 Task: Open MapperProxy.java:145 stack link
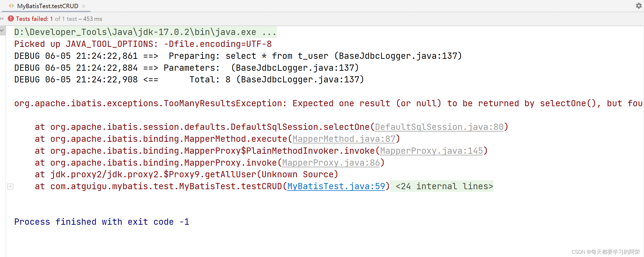[x=431, y=151]
